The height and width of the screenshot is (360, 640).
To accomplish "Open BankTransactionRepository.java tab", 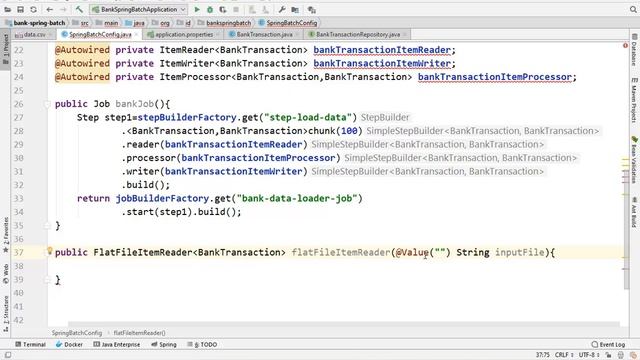I will pos(358,35).
